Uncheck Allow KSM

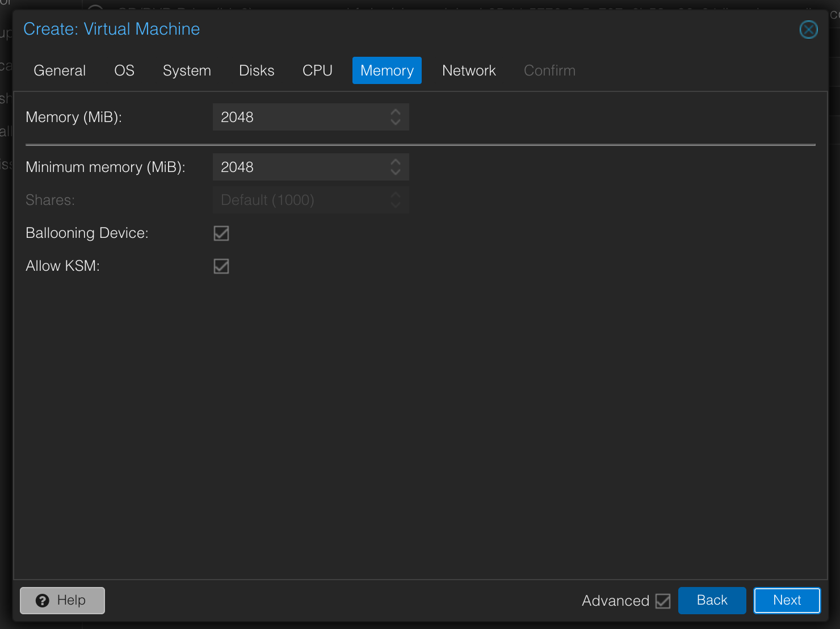click(221, 266)
